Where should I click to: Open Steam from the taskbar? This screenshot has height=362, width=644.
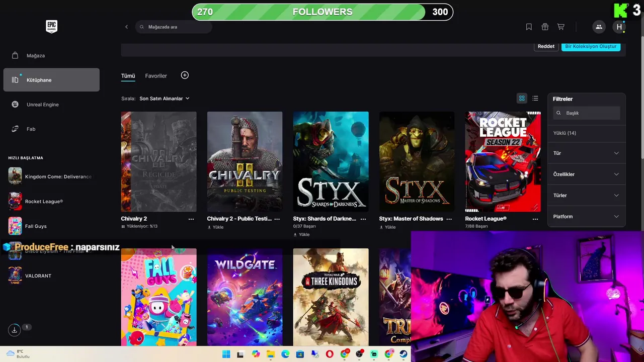(404, 354)
